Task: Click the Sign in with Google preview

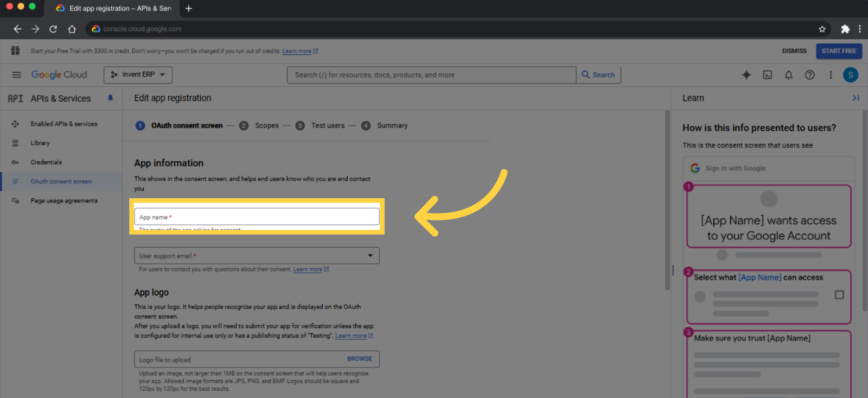Action: [769, 168]
